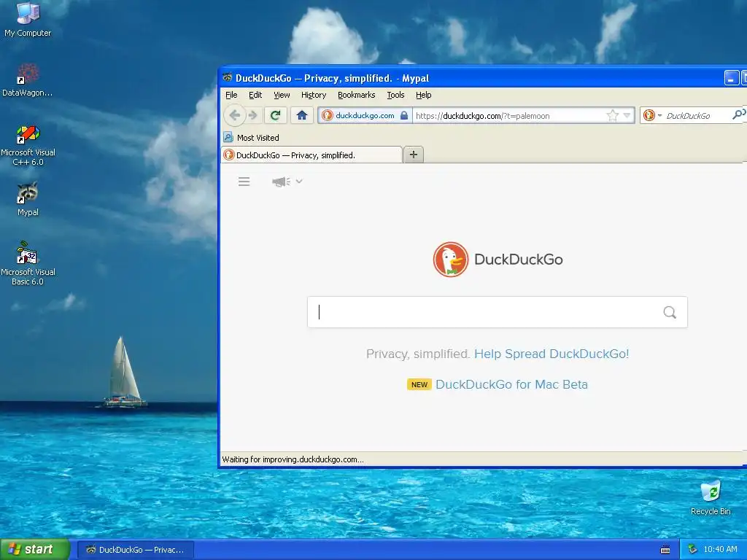Open the Edit menu
Viewport: 747px width, 560px height.
click(255, 95)
